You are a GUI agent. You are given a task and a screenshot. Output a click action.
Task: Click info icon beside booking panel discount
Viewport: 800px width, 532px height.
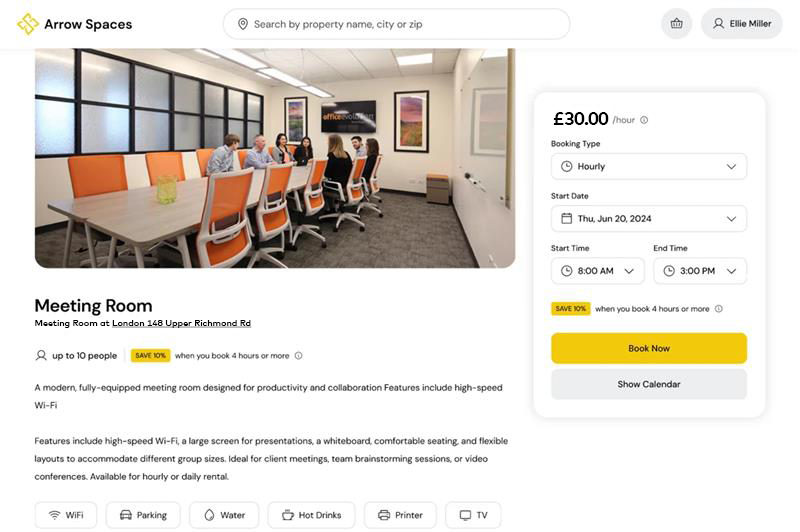click(x=719, y=309)
